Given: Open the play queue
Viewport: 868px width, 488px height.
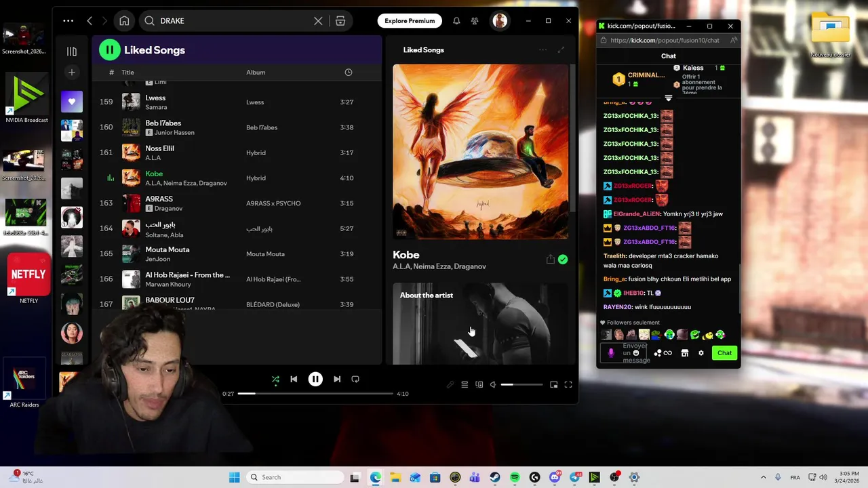Looking at the screenshot, I should (x=465, y=384).
